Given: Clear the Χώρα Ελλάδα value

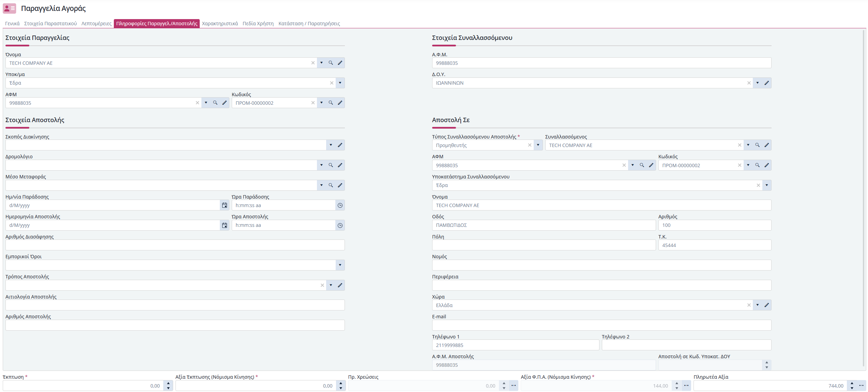Looking at the screenshot, I should 749,305.
